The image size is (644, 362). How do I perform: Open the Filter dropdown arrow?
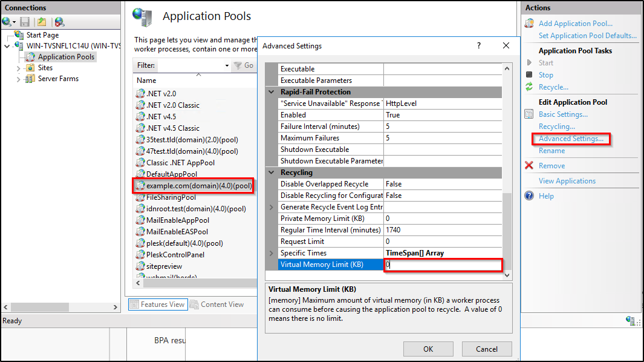[x=227, y=65]
